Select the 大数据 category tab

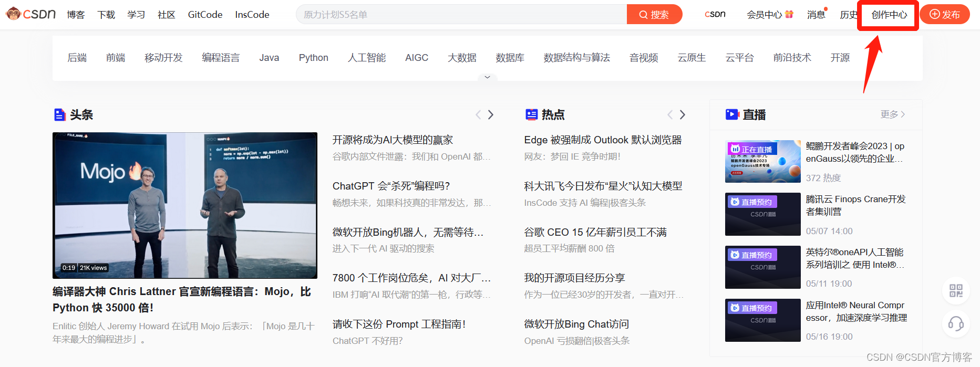462,58
